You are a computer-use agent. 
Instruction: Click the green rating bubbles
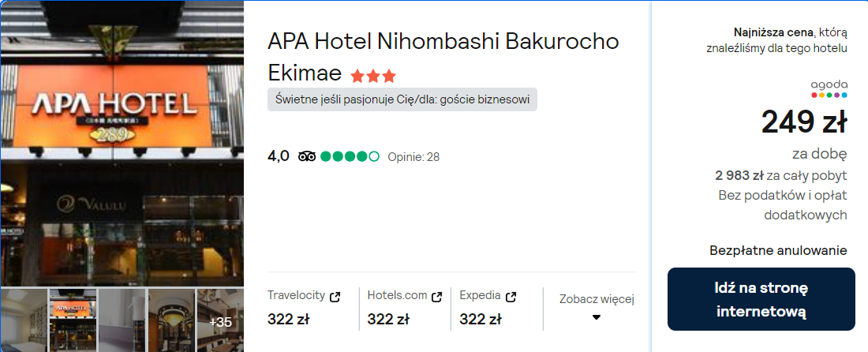[350, 156]
